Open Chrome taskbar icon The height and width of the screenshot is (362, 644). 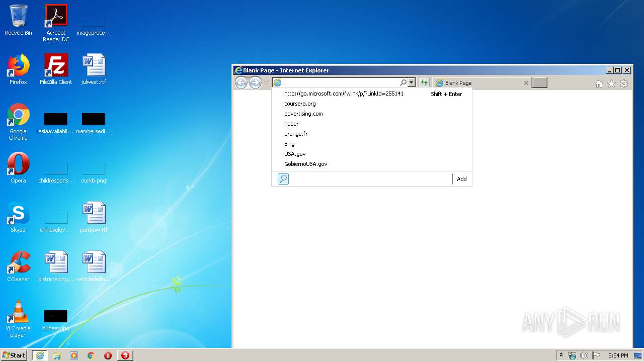pos(91,355)
